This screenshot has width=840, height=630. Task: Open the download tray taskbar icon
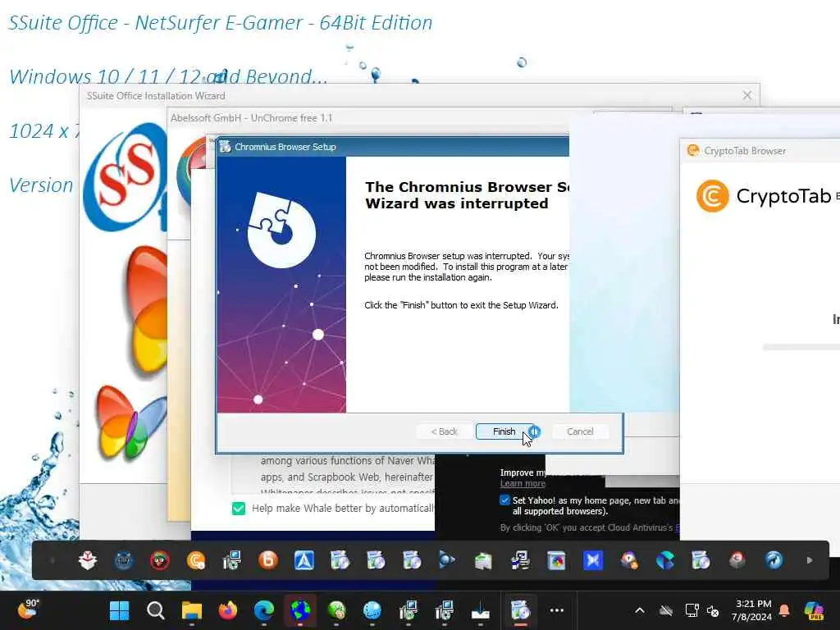[481, 610]
